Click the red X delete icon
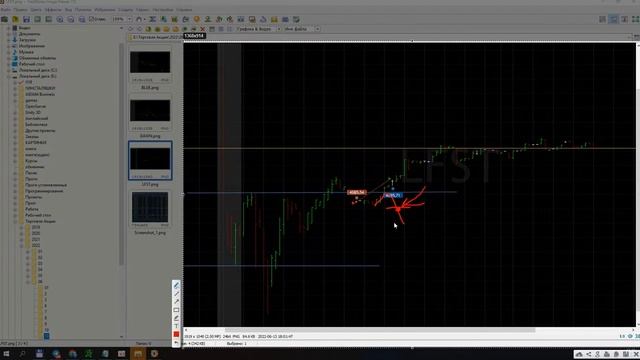640x360 pixels. [x=202, y=29]
